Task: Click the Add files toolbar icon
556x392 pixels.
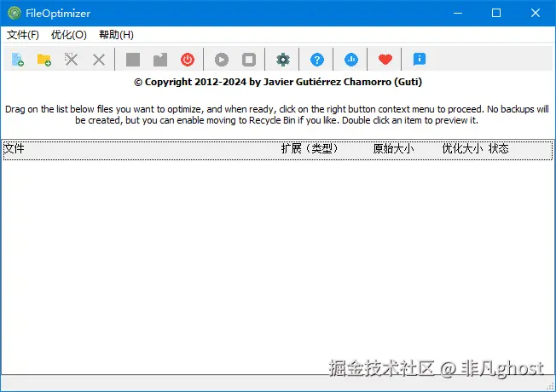Action: [17, 60]
